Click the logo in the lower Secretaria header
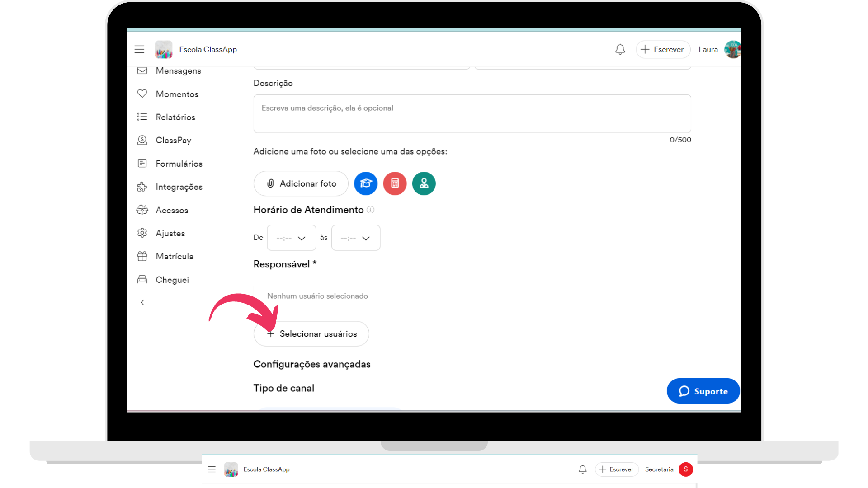 [231, 469]
